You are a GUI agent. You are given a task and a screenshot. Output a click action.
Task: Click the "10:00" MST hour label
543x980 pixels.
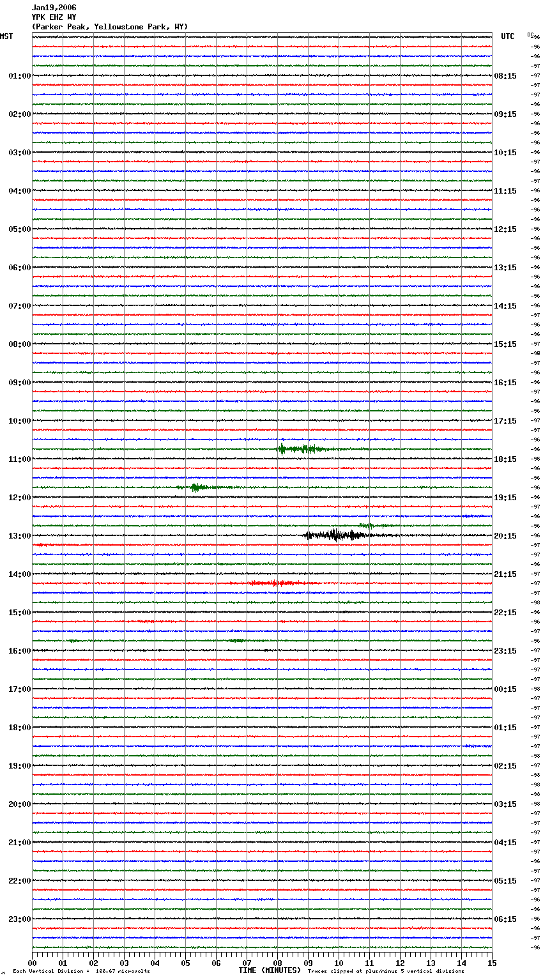coord(19,421)
